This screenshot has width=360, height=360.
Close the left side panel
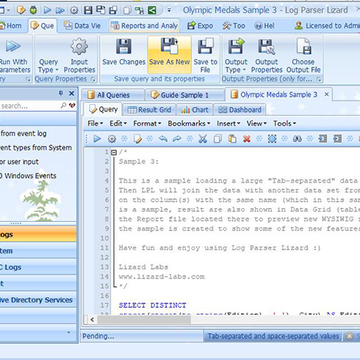click(x=71, y=94)
